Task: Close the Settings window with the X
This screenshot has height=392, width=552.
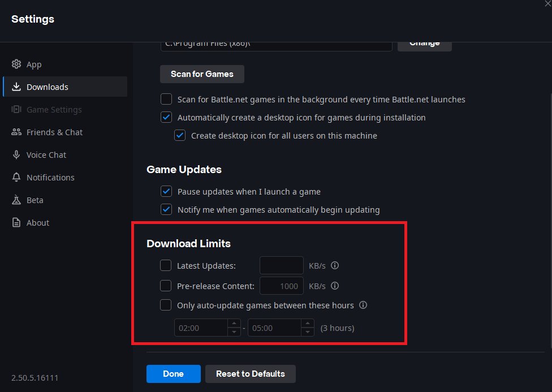Action: click(548, 3)
